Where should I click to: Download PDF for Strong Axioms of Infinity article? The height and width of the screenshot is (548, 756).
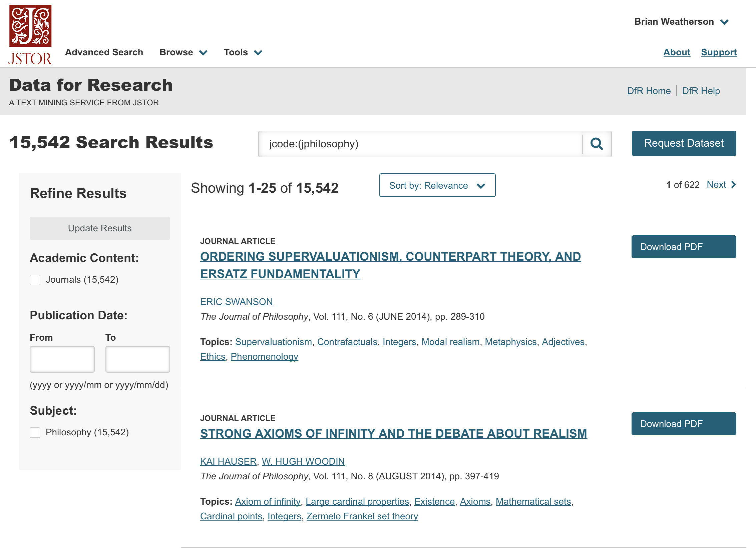pyautogui.click(x=684, y=424)
